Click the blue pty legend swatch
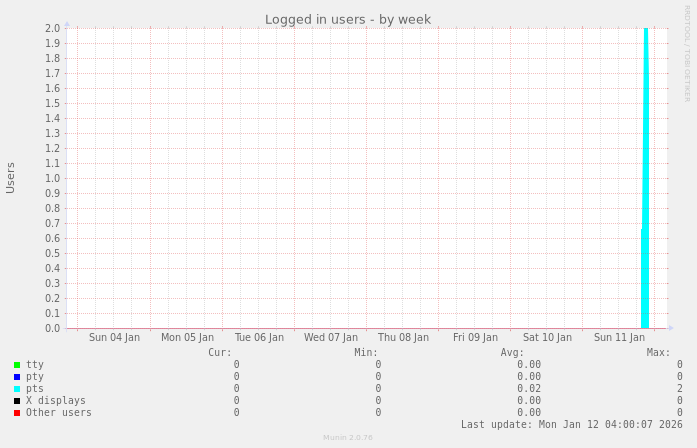Image resolution: width=697 pixels, height=448 pixels. 17,377
